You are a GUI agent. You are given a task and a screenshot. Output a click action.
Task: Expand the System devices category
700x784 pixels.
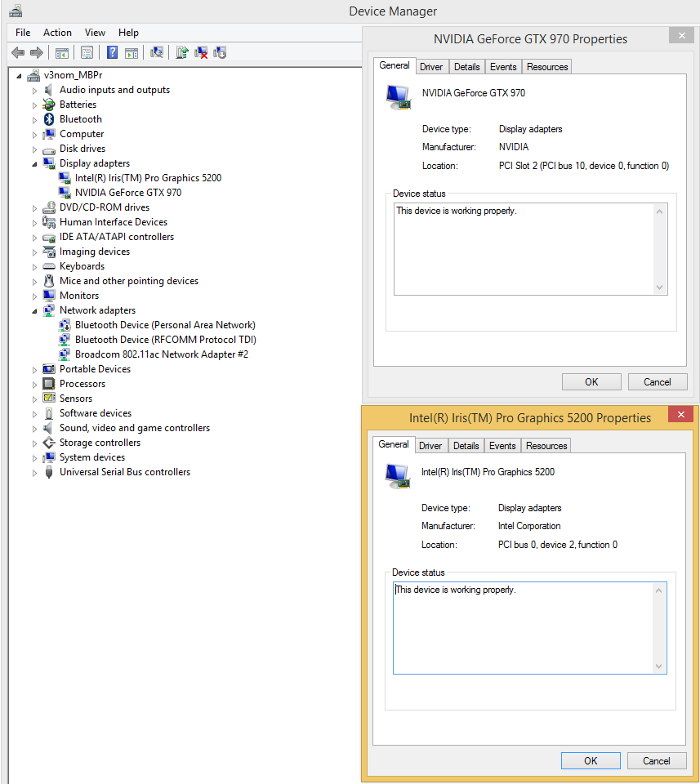[34, 458]
